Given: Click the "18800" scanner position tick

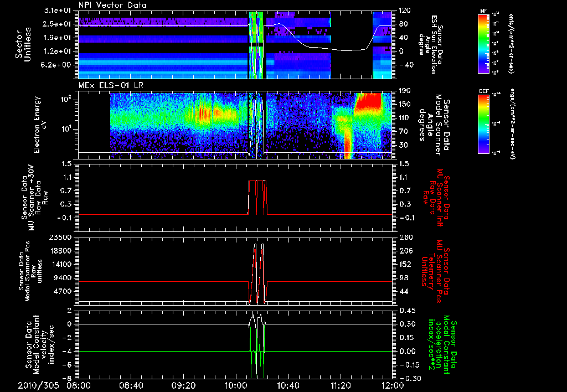Looking at the screenshot, I should click(60, 251).
